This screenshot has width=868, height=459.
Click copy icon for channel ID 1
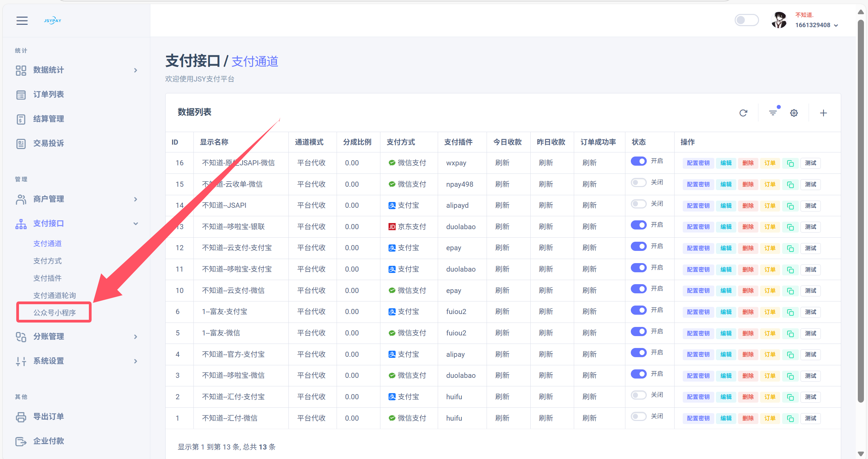click(790, 419)
